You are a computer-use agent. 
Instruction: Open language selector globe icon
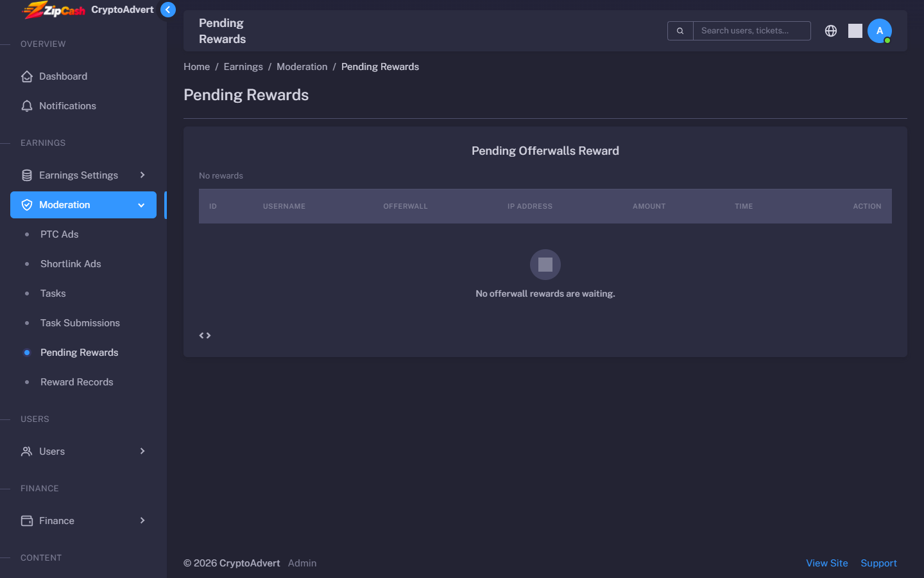[831, 31]
